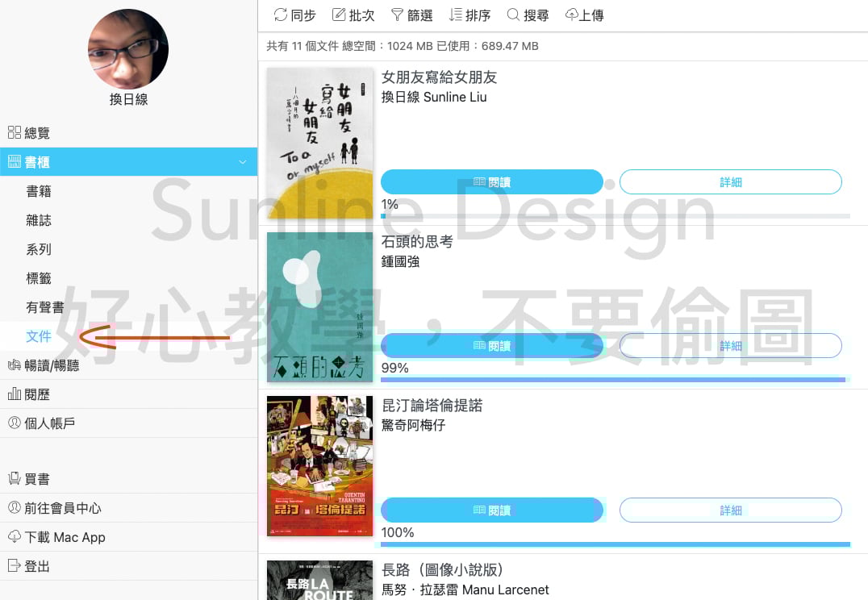Click the 暢讀/暢聽 icon in sidebar
The width and height of the screenshot is (868, 600).
(15, 365)
